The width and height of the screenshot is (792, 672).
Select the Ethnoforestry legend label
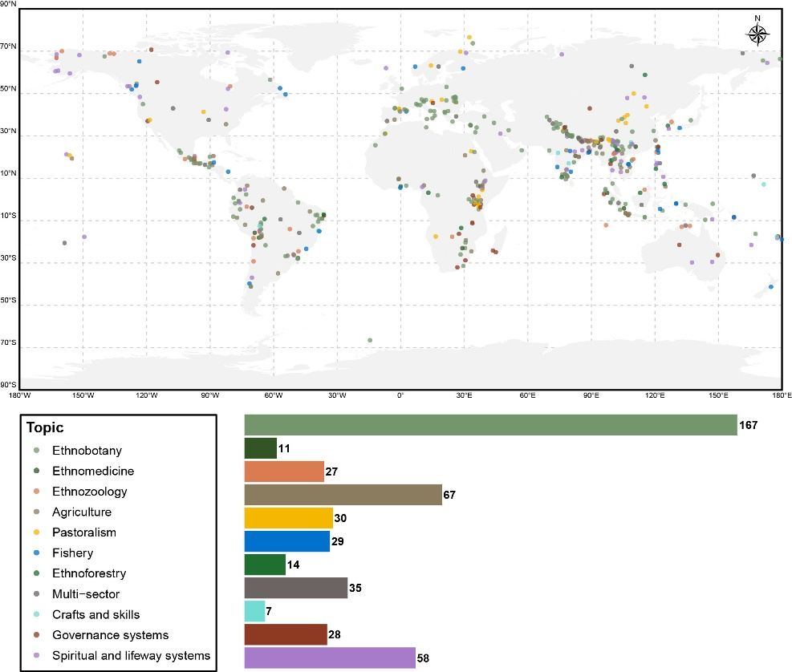87,573
